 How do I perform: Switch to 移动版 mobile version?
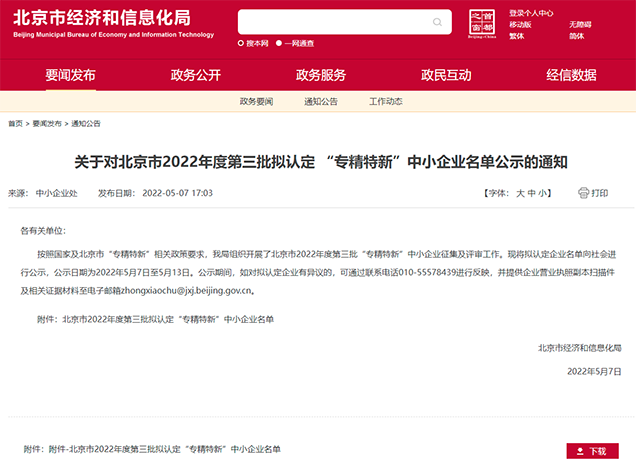[x=520, y=25]
